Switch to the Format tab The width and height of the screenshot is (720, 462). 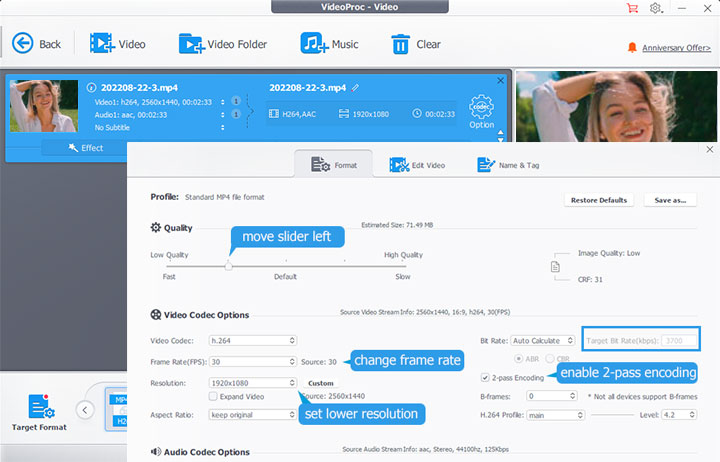point(334,164)
